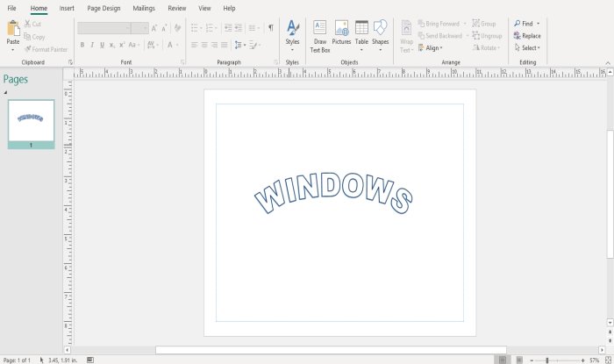614x364 pixels.
Task: Click the Copy icon
Action: 27,37
